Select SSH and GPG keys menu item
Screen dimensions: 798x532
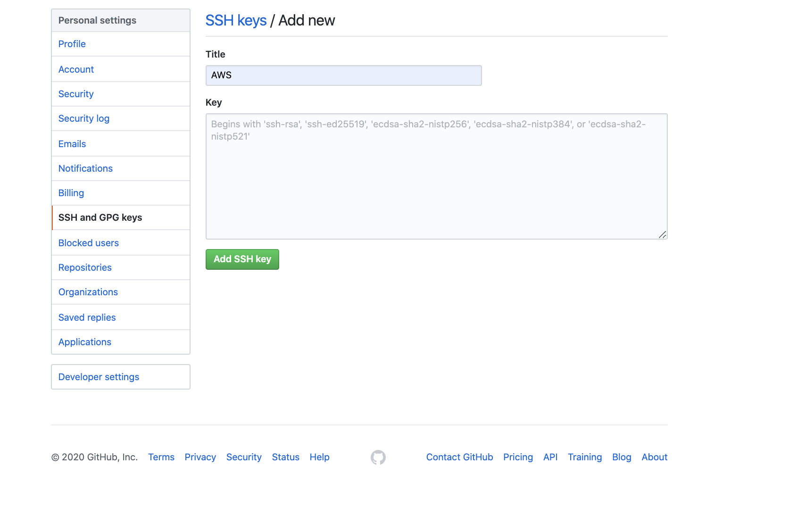[100, 217]
